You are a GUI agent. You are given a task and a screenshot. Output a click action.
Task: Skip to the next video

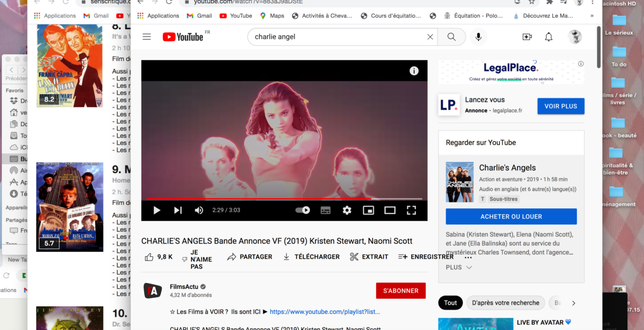(x=178, y=210)
